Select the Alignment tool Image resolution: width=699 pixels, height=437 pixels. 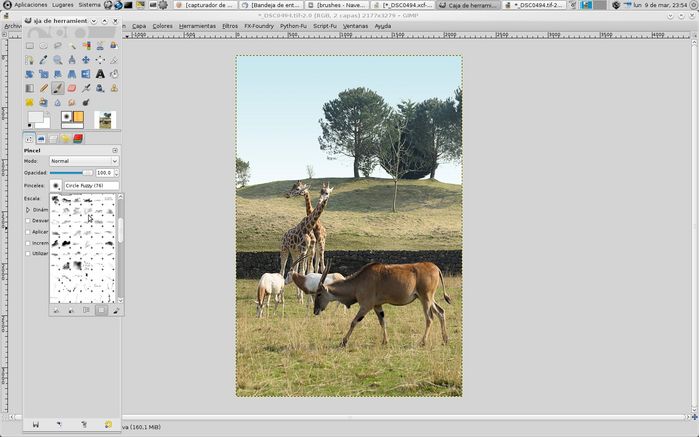click(x=100, y=60)
